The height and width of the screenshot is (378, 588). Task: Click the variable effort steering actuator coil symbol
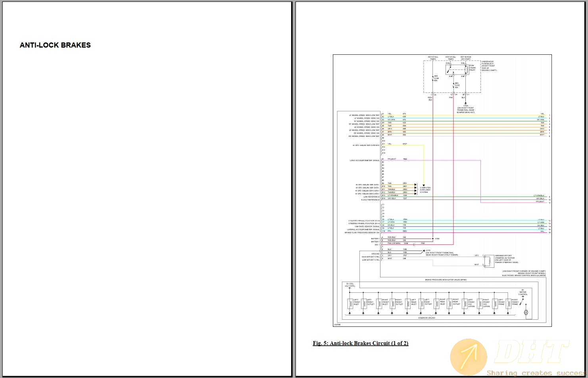(x=490, y=261)
